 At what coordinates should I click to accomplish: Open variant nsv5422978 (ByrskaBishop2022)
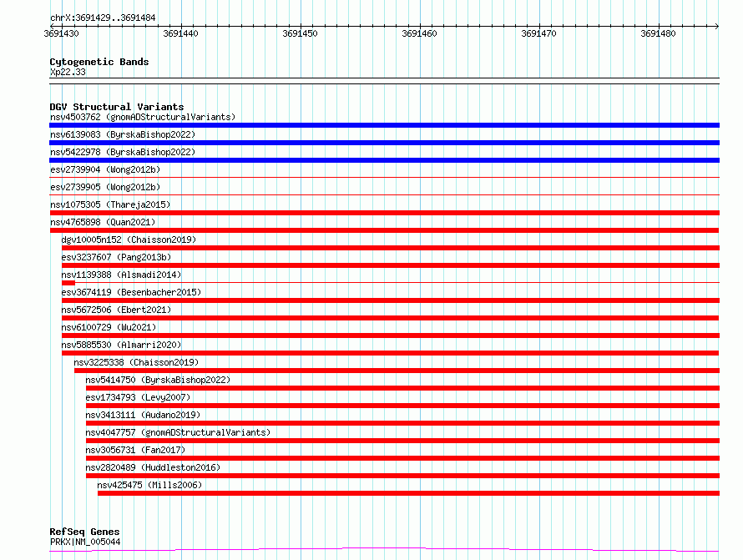click(x=123, y=152)
